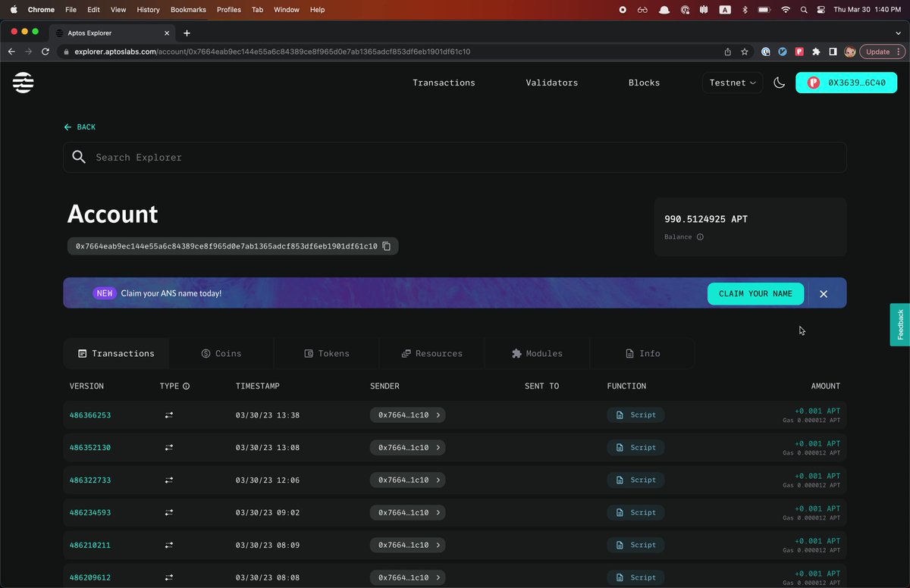Click the Search Explorer input field
The image size is (910, 588).
pyautogui.click(x=455, y=157)
